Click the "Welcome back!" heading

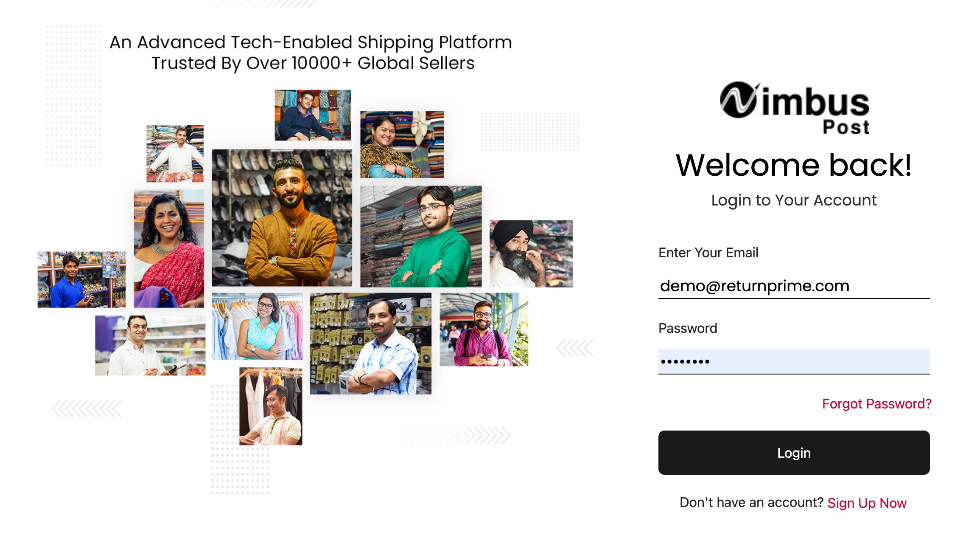click(793, 165)
